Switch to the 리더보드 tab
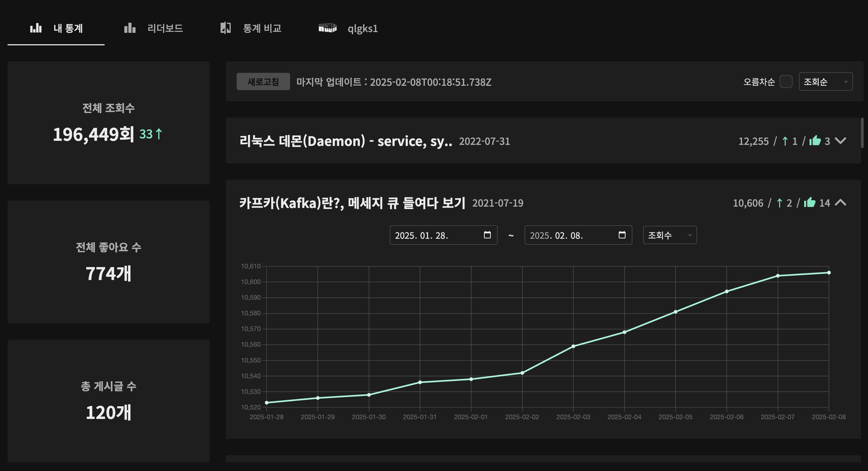The image size is (868, 471). pyautogui.click(x=165, y=28)
